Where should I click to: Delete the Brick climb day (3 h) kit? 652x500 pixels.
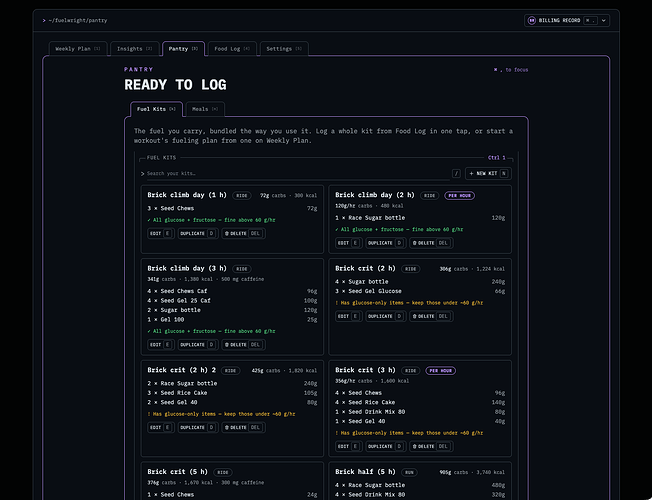243,344
